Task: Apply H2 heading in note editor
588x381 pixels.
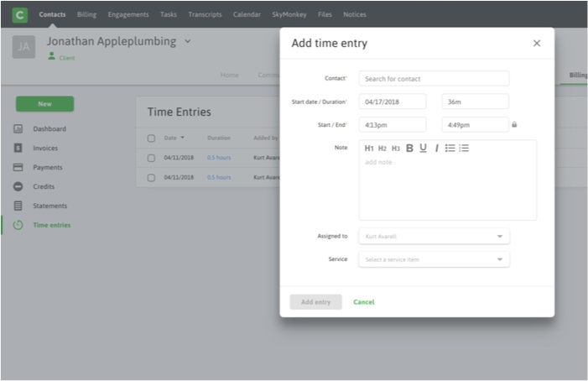Action: [382, 149]
